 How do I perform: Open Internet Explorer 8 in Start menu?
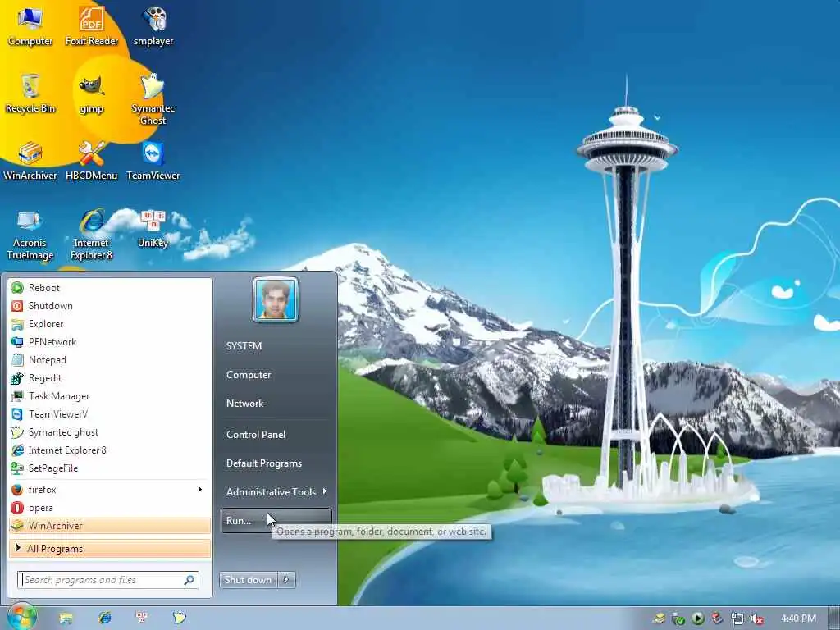point(110,450)
